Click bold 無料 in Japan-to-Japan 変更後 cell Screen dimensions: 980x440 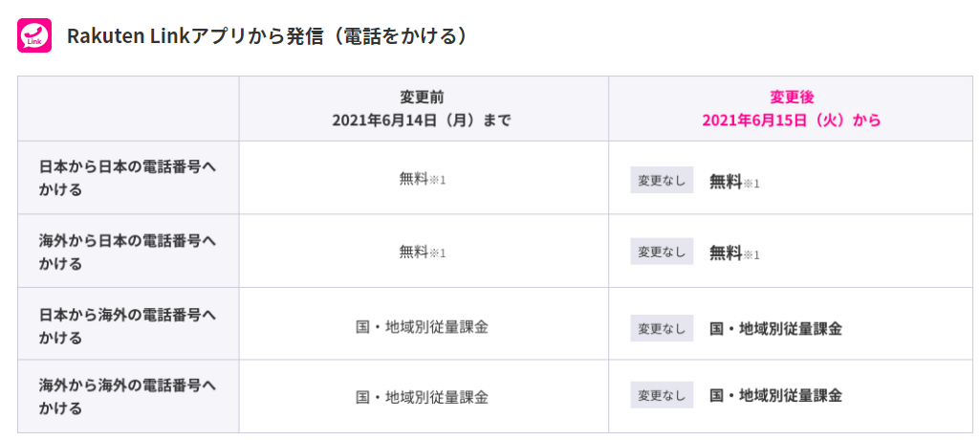tap(726, 182)
